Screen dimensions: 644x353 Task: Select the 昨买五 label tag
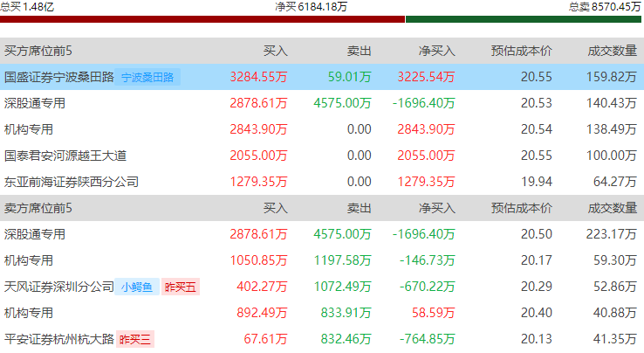point(181,286)
